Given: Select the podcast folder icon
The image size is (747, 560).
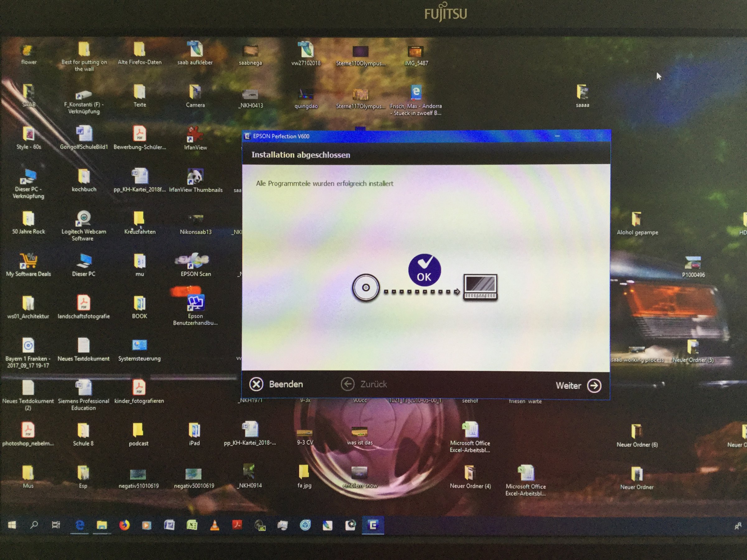Looking at the screenshot, I should point(139,434).
